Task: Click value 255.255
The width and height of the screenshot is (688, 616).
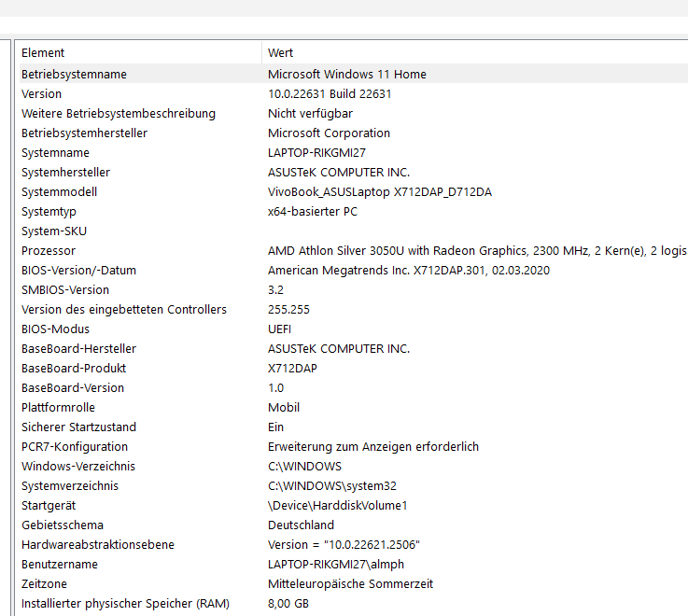Action: click(x=288, y=309)
